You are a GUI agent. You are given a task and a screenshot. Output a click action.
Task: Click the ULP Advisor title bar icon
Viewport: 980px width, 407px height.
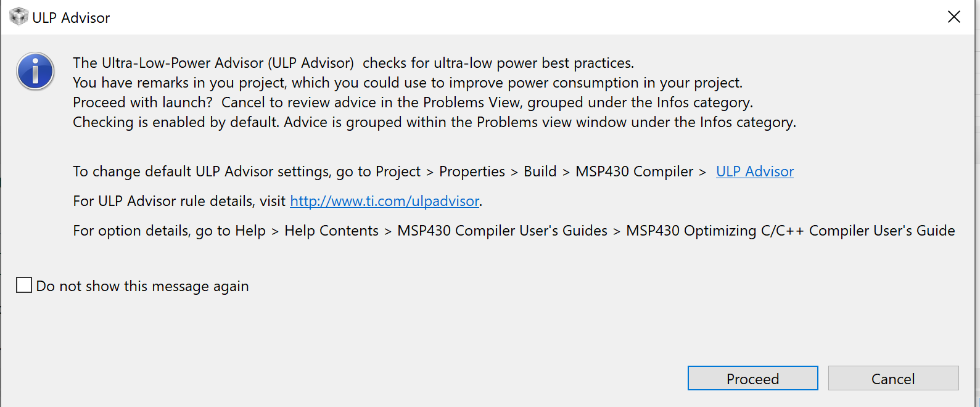19,17
